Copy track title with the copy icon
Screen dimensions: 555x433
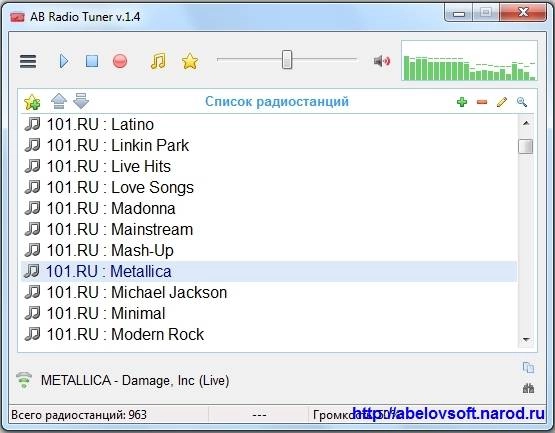[528, 368]
